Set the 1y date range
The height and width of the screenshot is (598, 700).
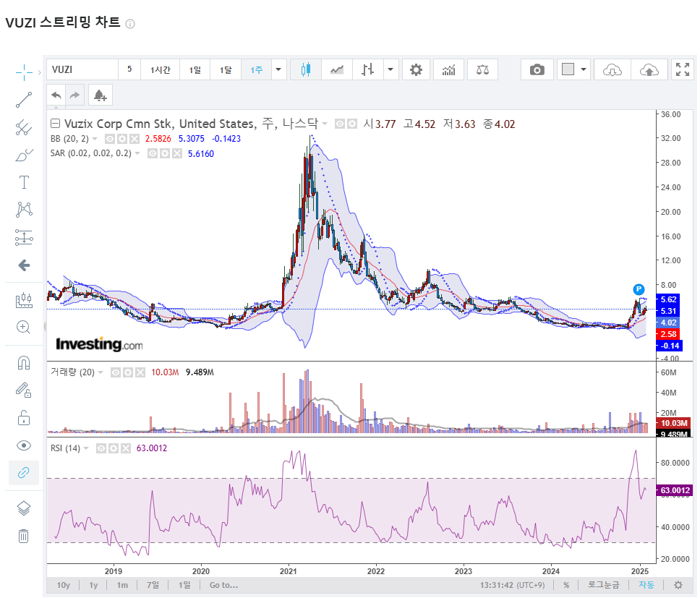[93, 585]
